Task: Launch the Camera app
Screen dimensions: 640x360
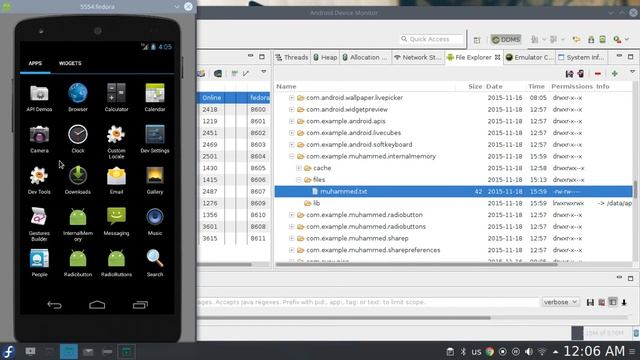Action: tap(39, 139)
